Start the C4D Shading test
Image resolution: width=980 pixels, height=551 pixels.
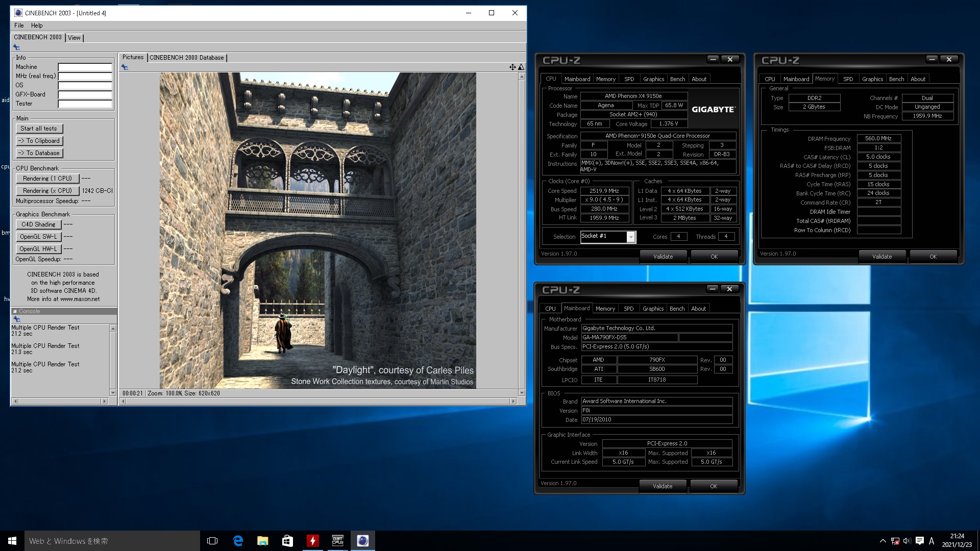(38, 224)
